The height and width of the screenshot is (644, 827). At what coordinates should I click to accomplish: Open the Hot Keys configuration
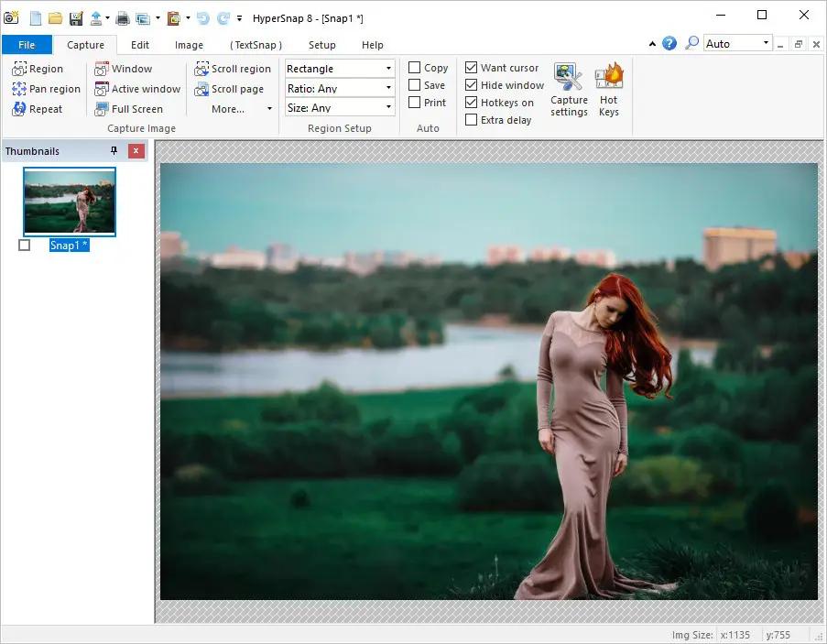(609, 90)
